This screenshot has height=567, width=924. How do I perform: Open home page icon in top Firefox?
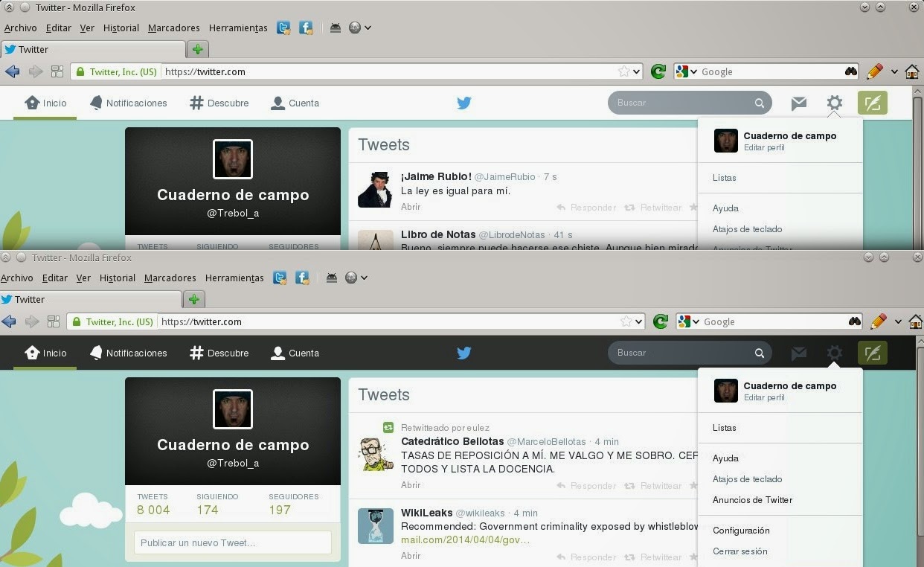tap(913, 71)
